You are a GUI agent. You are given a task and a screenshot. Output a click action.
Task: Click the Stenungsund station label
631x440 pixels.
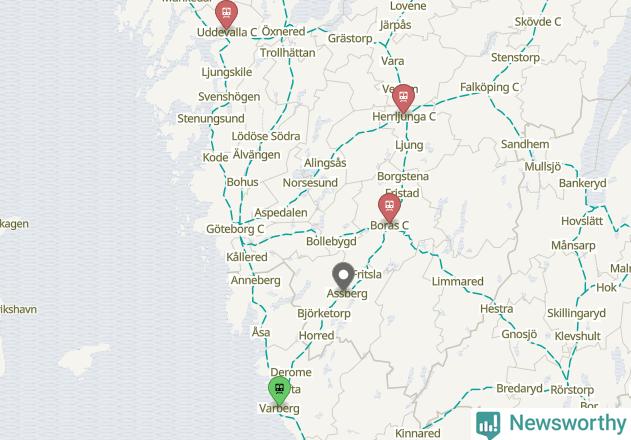[x=211, y=119]
